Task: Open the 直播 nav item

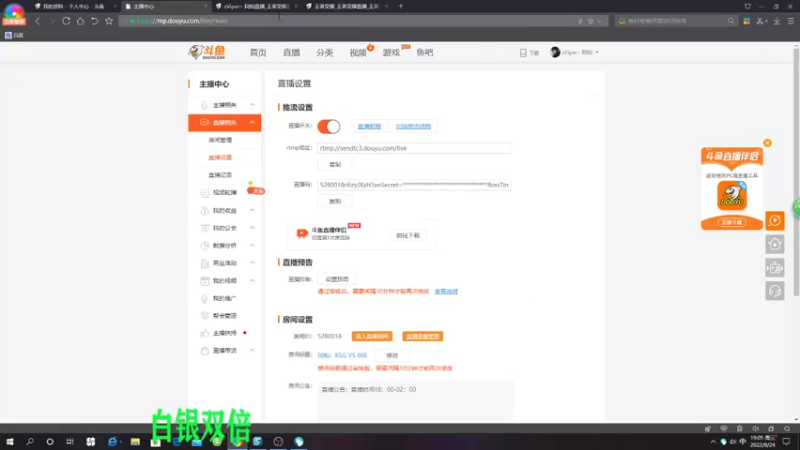Action: (x=291, y=53)
